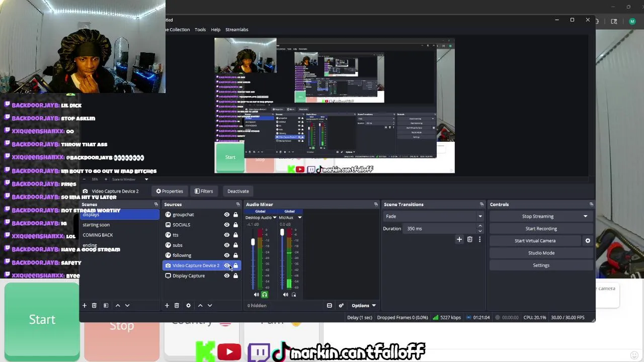
Task: Mute Desktop Audio speaker icon
Action: click(256, 295)
